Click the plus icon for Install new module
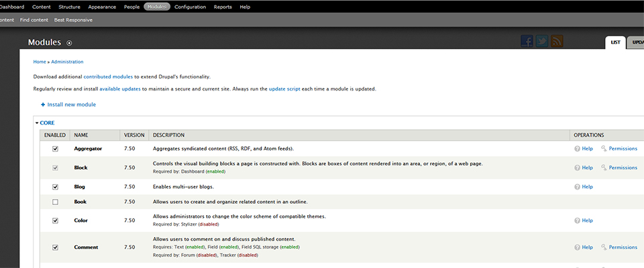This screenshot has width=644, height=268. click(43, 105)
